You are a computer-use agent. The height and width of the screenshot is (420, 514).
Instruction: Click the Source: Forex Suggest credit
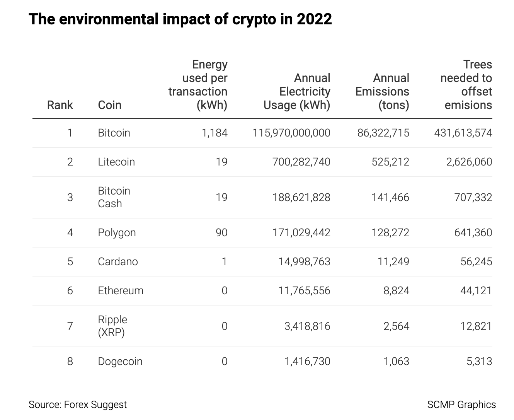click(78, 405)
